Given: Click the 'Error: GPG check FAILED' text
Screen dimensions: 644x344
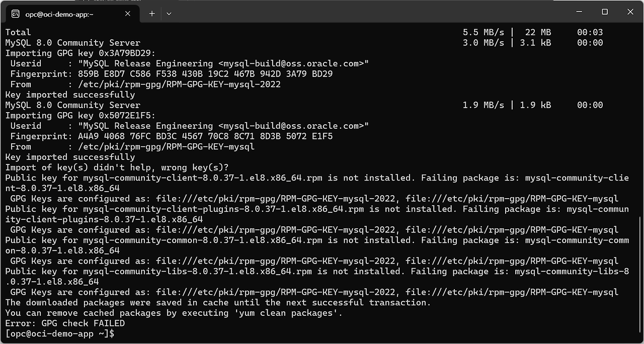Looking at the screenshot, I should click(65, 323).
